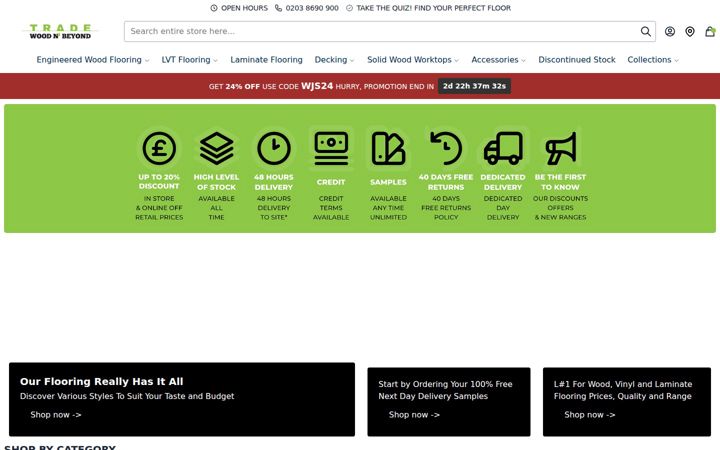The width and height of the screenshot is (720, 450).
Task: Open the LVT Flooring menu item
Action: pyautogui.click(x=186, y=60)
